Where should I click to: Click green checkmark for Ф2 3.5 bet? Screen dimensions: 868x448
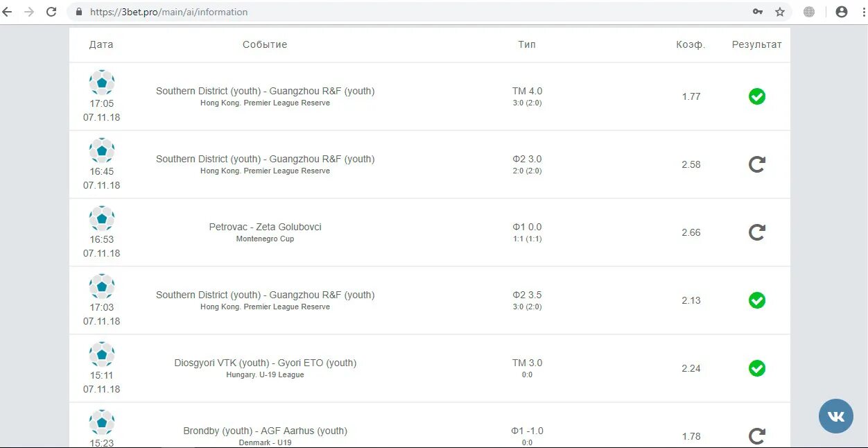(x=757, y=300)
